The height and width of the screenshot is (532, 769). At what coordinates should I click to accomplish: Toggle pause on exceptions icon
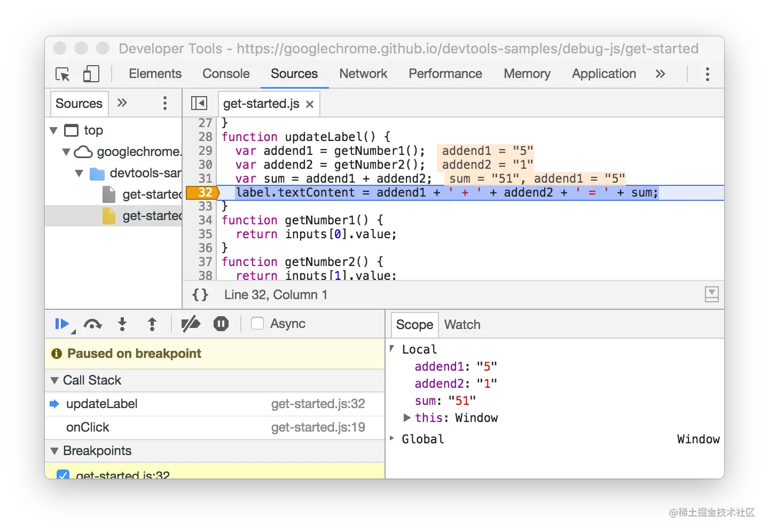pos(221,324)
